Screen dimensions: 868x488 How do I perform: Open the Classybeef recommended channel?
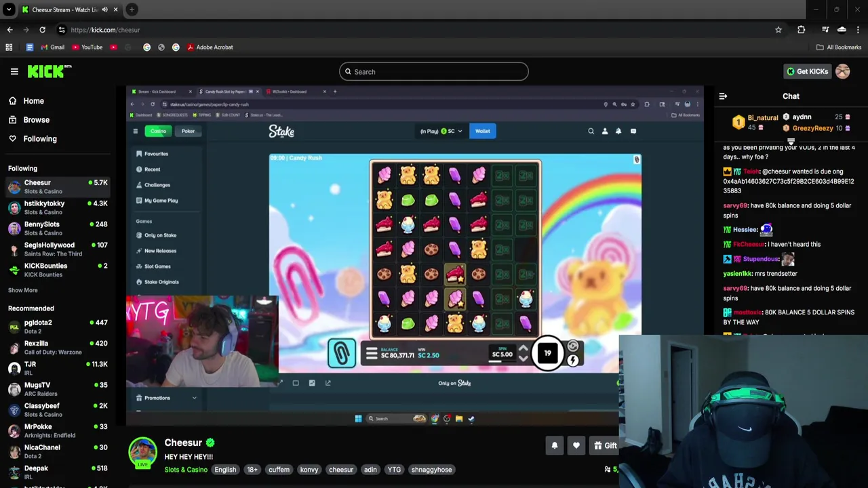click(58, 409)
